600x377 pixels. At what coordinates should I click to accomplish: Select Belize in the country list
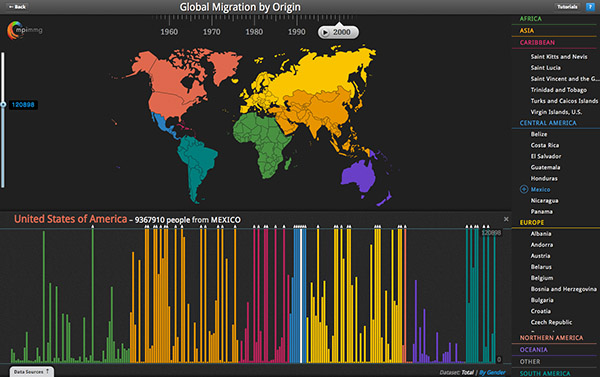(x=539, y=134)
